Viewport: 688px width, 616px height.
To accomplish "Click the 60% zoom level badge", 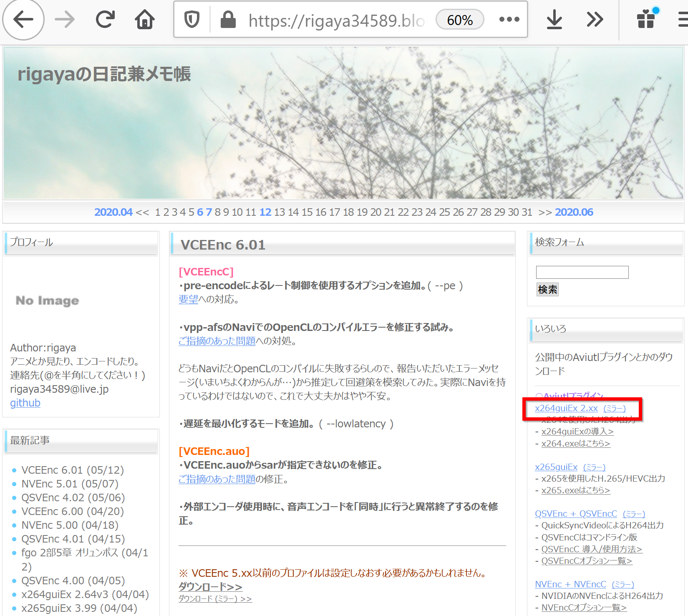I will point(460,20).
